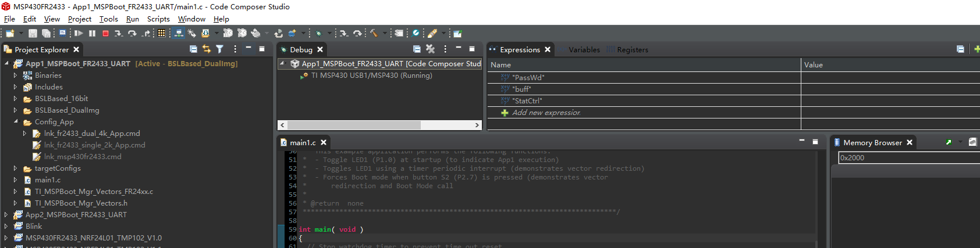Open the New file dropdown arrow
The image size is (980, 248).
pyautogui.click(x=21, y=33)
